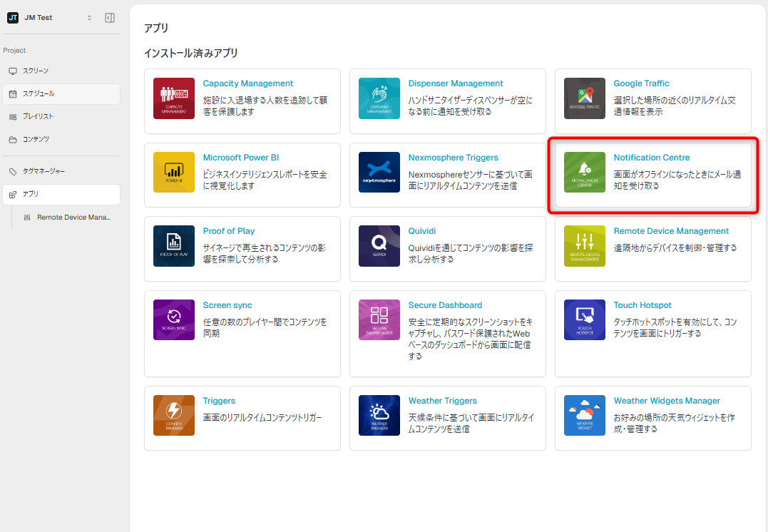The height and width of the screenshot is (532, 768).
Task: Open the Dispenser Management app icon
Action: (379, 98)
